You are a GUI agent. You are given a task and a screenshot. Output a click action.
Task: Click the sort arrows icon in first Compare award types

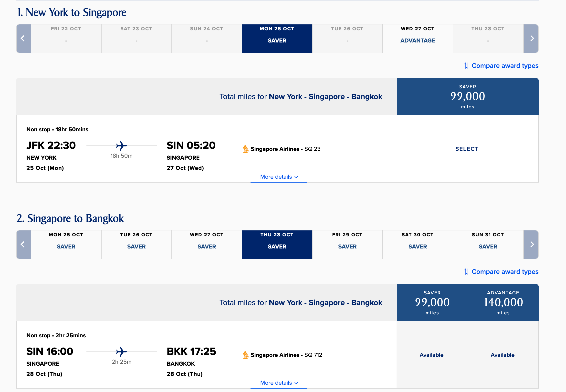[x=466, y=66]
